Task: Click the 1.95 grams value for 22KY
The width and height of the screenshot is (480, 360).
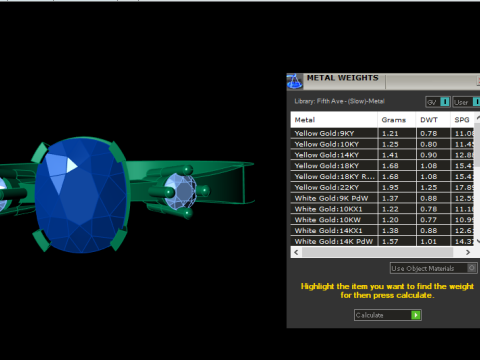Action: click(390, 187)
